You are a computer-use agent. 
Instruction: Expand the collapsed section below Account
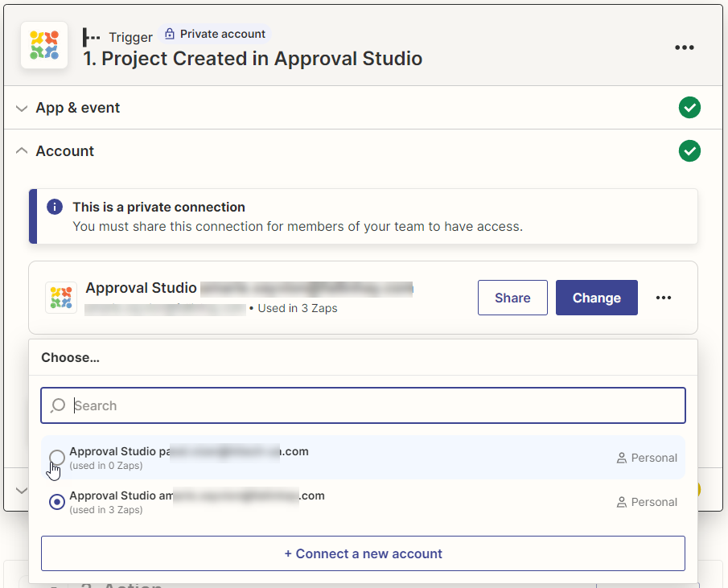[x=21, y=490]
